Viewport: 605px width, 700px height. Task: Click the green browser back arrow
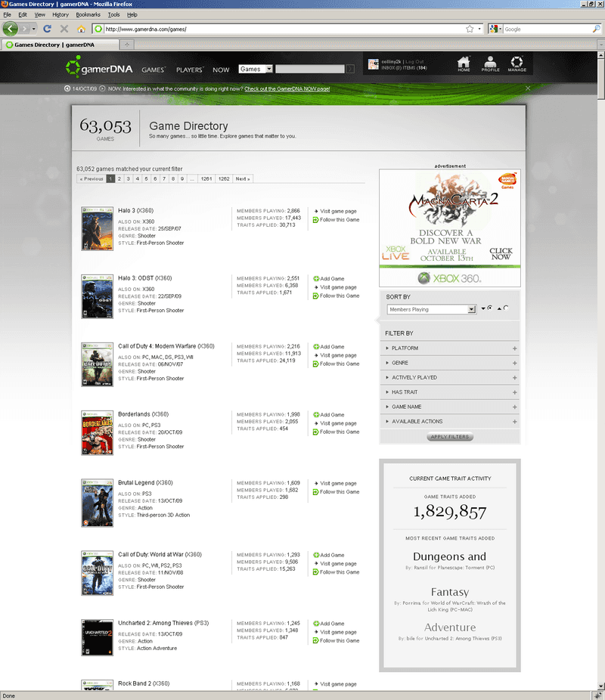pos(11,29)
